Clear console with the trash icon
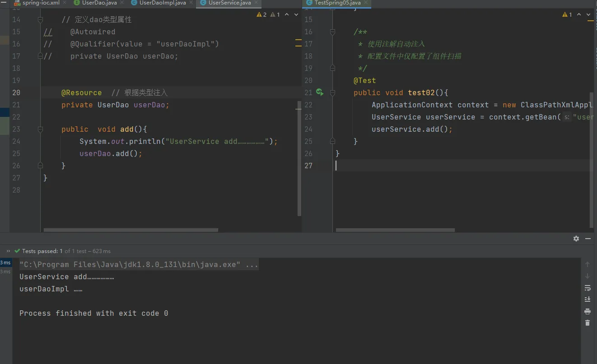The image size is (597, 364). point(588,323)
